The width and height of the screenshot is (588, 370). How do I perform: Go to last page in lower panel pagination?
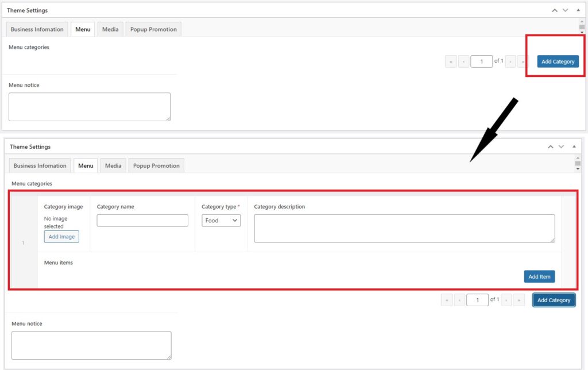coord(519,300)
